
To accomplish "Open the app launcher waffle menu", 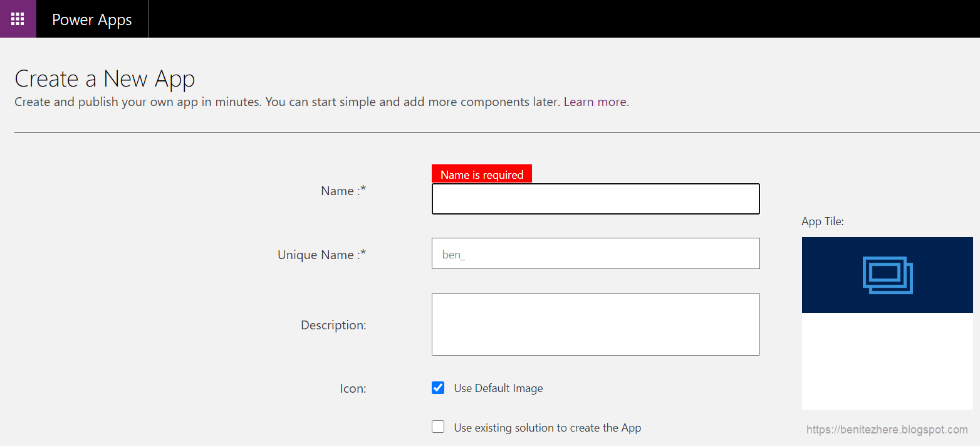I will [x=18, y=18].
